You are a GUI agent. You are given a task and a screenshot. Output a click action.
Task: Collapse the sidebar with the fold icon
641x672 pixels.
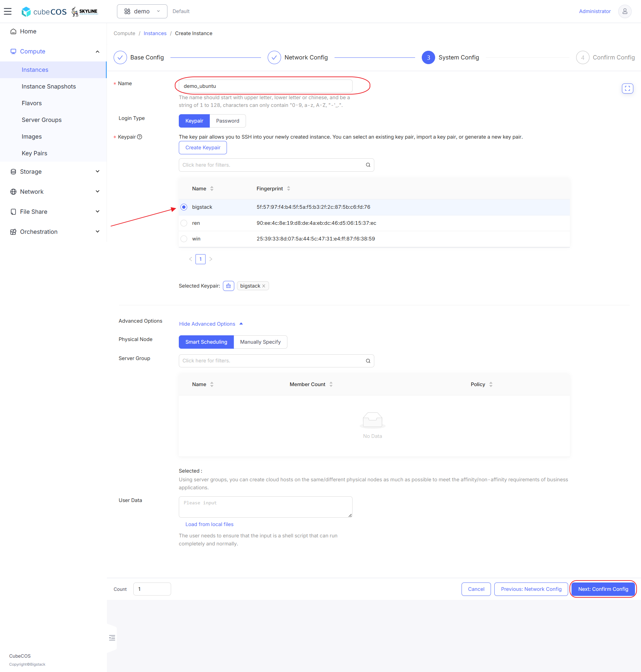click(x=112, y=638)
